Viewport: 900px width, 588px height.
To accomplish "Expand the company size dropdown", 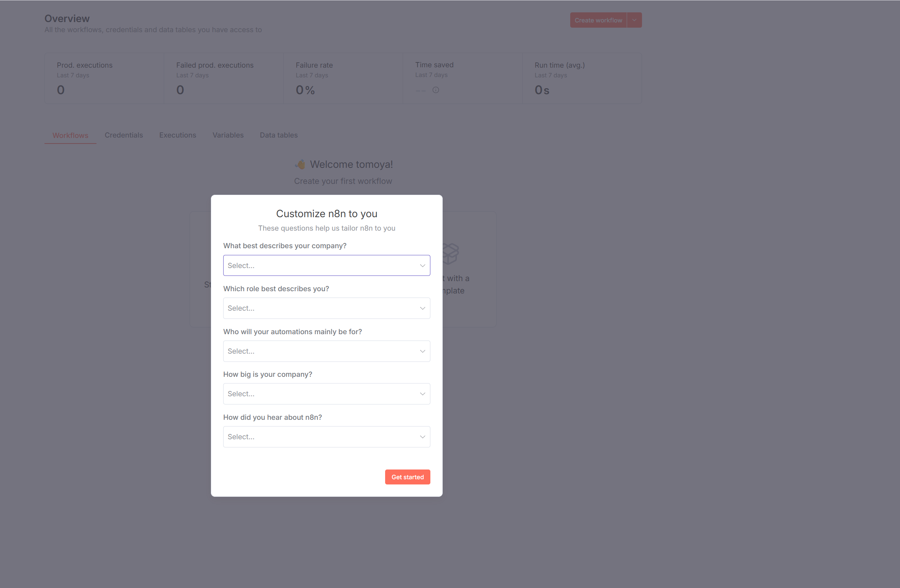I will click(x=326, y=394).
